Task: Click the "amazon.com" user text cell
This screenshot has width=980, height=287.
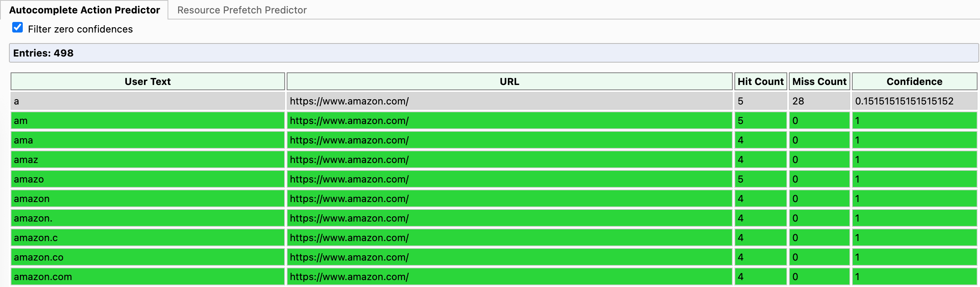Action: (x=148, y=276)
